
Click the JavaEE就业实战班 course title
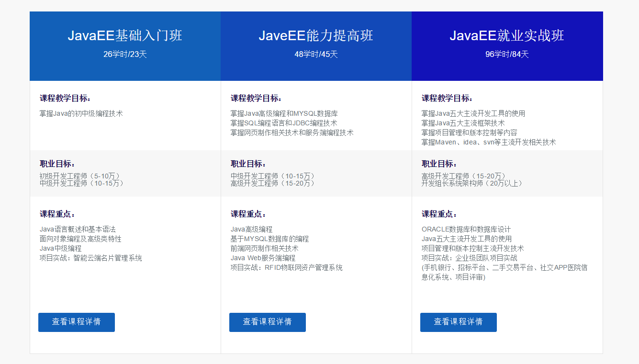point(507,36)
